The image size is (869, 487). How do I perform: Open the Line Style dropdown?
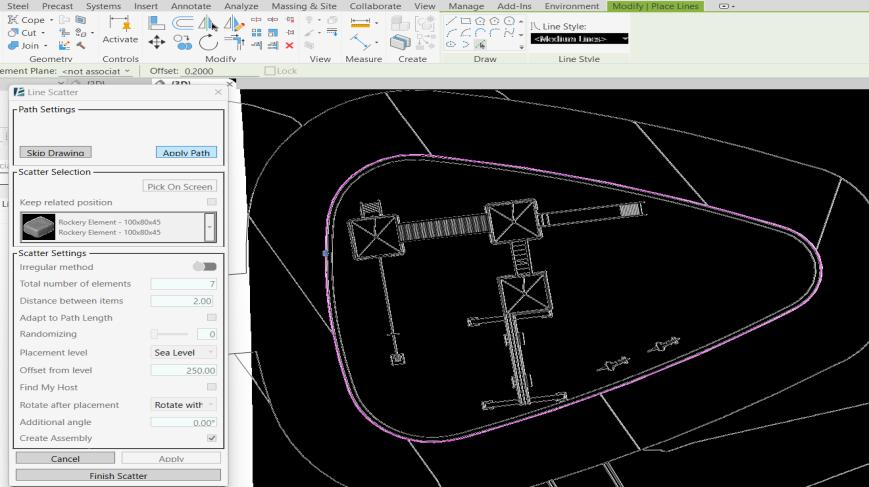(x=579, y=39)
